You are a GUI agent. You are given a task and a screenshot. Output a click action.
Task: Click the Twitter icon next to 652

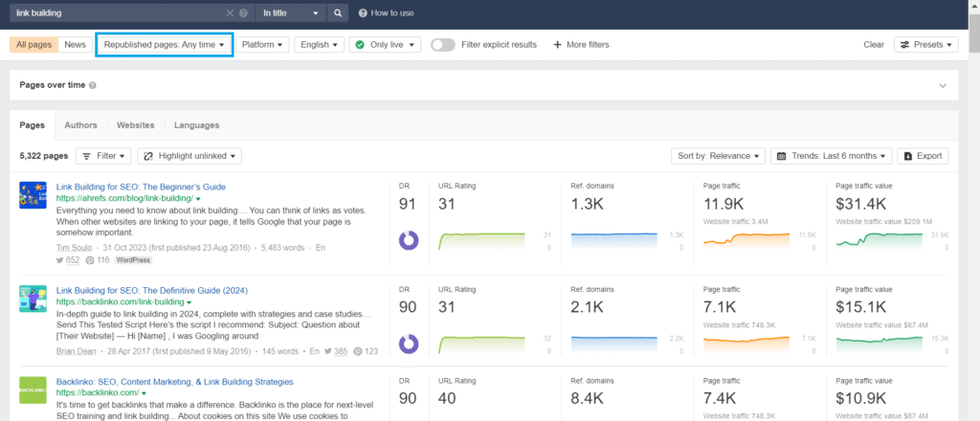tap(60, 260)
